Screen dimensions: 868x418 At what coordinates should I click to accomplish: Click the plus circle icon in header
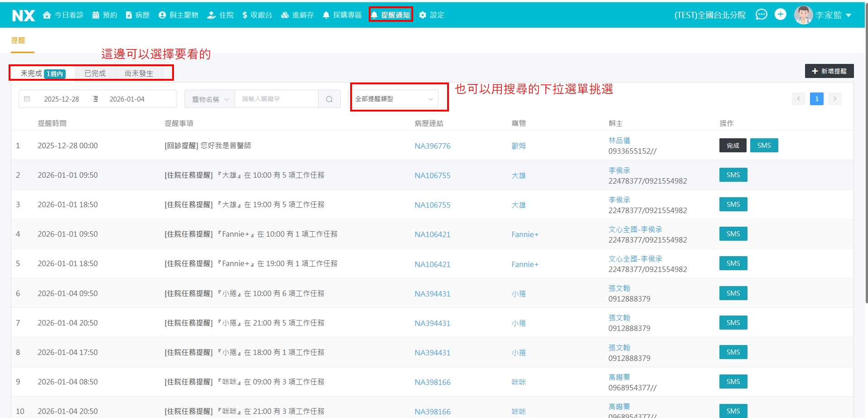pos(780,15)
